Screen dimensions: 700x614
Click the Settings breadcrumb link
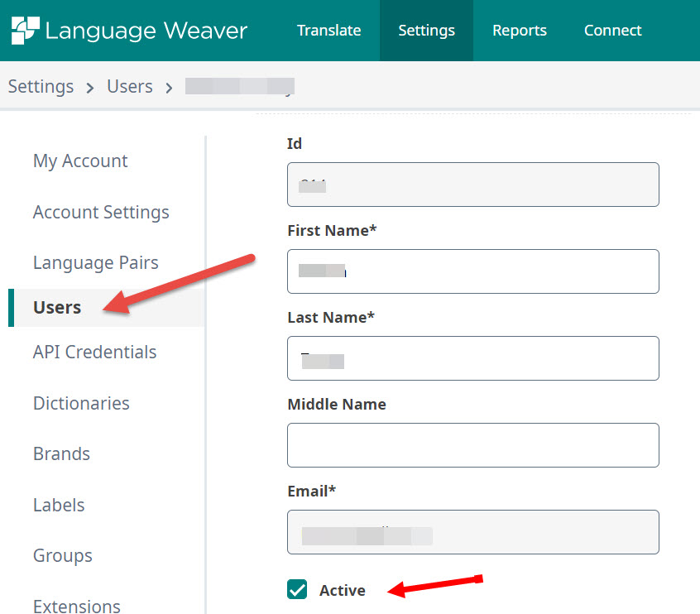pos(41,86)
